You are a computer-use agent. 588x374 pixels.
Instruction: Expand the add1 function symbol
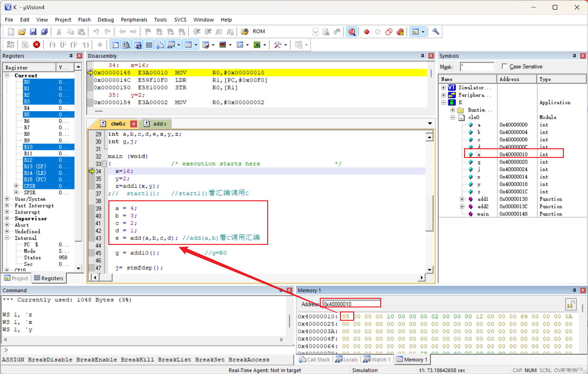coord(462,199)
